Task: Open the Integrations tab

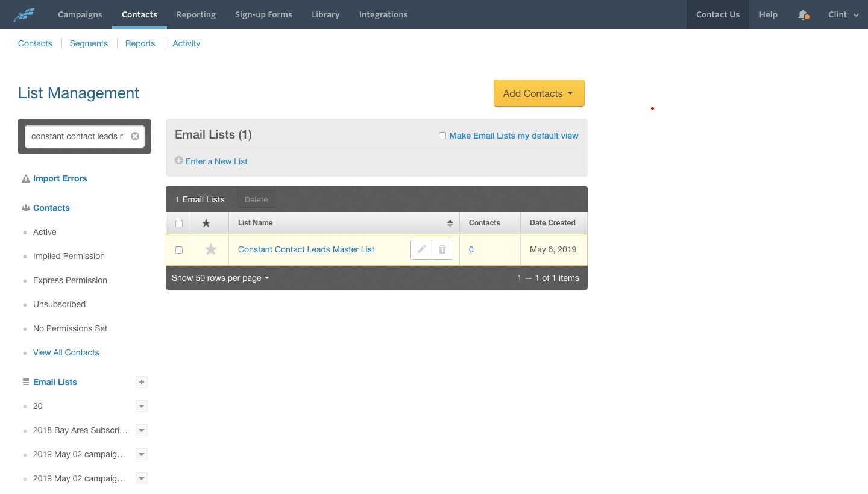Action: point(383,14)
